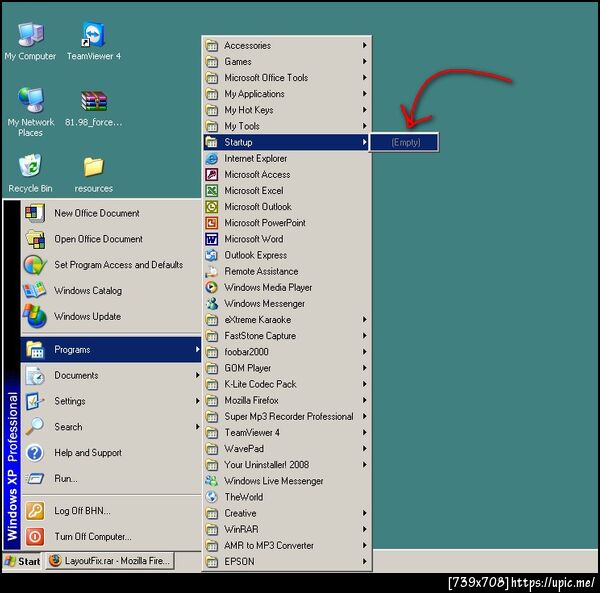600x593 pixels.
Task: Expand the My Hot Keys submenu arrow
Action: tap(364, 110)
